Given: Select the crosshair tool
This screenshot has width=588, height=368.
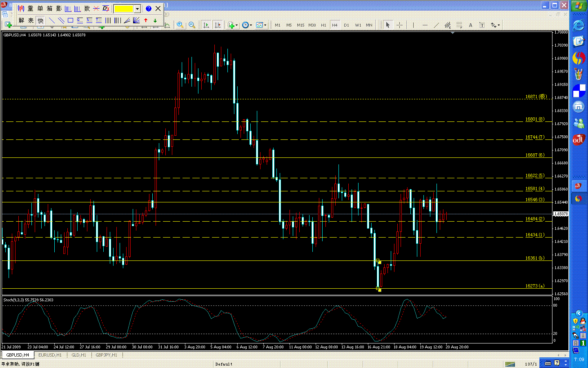Looking at the screenshot, I should [399, 25].
